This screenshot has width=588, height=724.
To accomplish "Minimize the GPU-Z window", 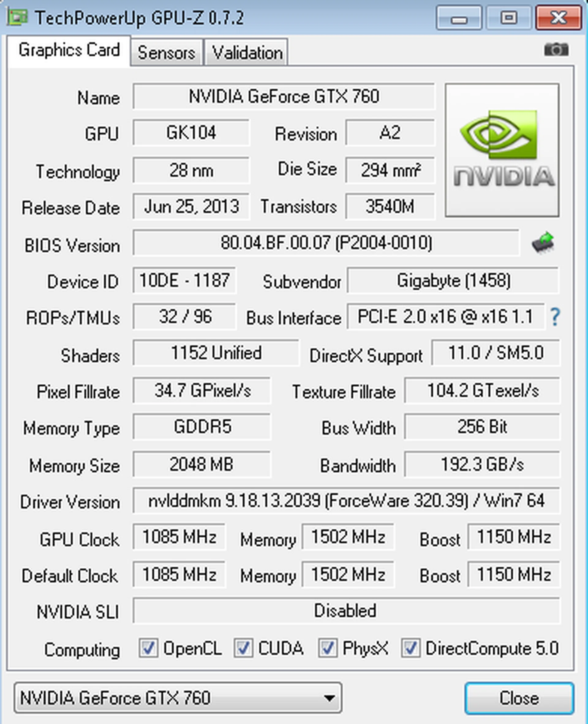I will [x=459, y=18].
